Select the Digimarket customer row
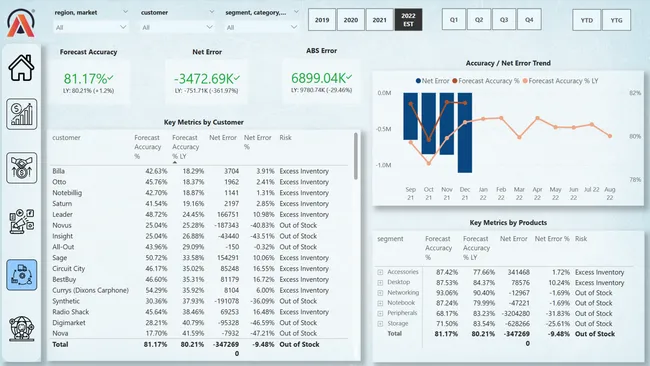 click(x=199, y=322)
